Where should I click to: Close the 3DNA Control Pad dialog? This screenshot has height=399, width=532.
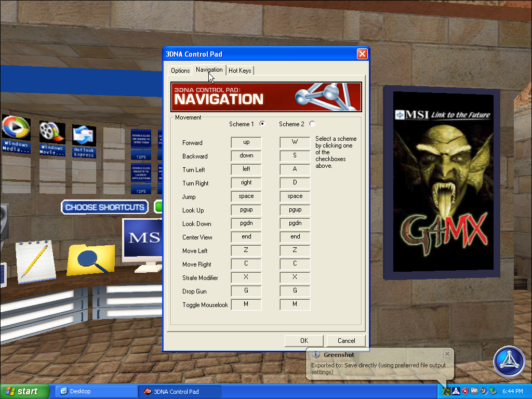[x=362, y=54]
